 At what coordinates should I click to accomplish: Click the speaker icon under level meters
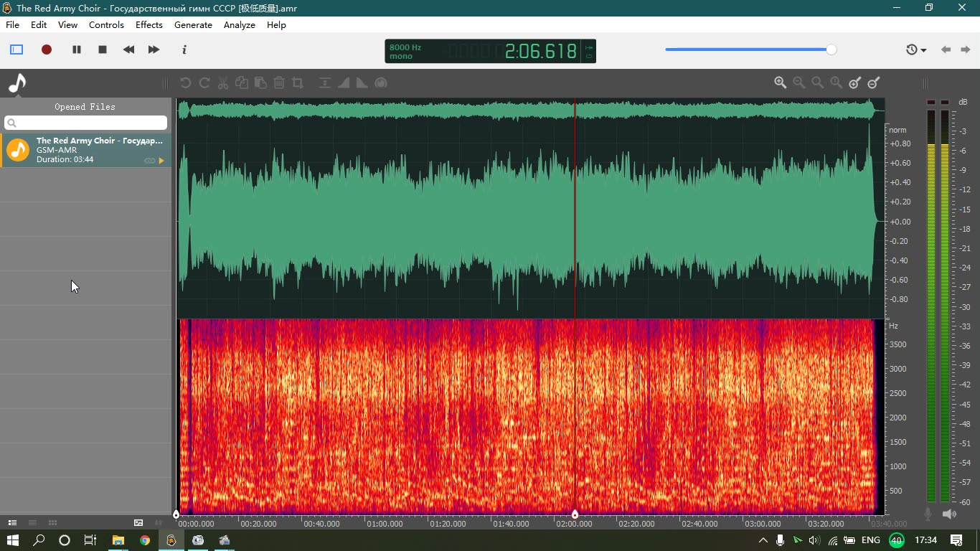click(949, 514)
